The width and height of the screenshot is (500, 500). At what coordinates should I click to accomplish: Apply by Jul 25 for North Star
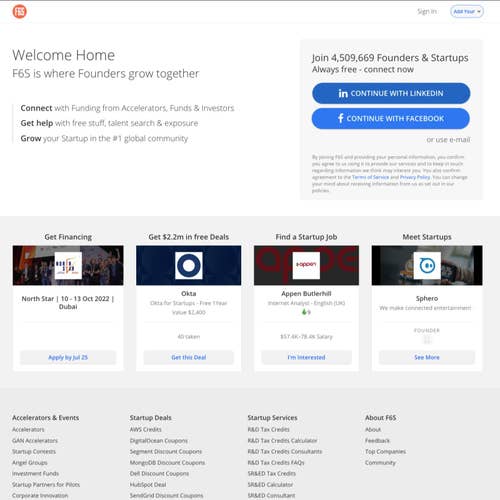[68, 357]
